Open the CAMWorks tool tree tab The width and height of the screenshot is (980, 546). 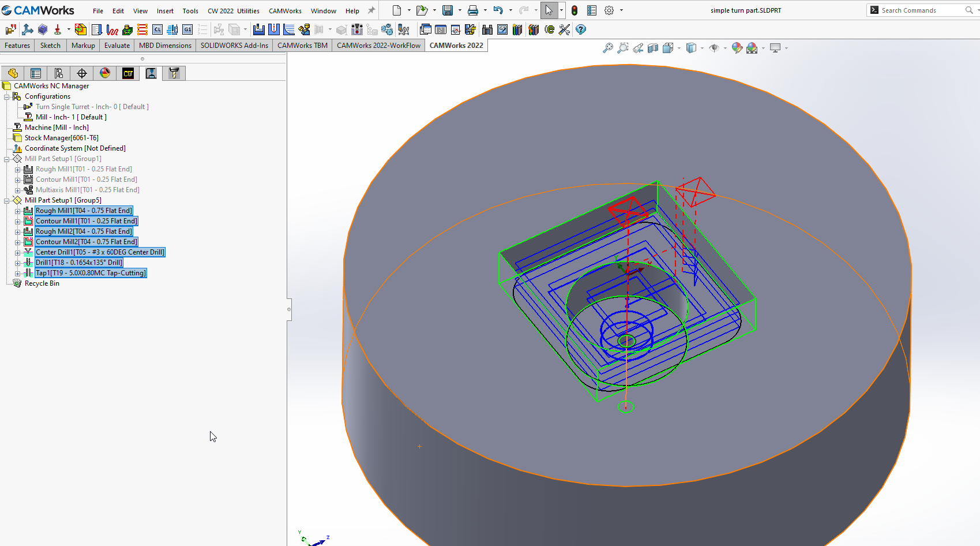(174, 73)
